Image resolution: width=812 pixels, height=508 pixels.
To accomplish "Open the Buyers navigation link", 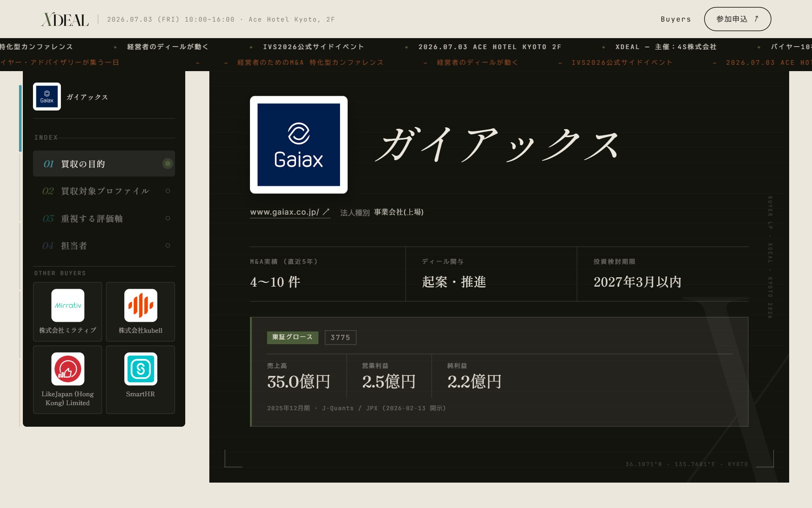I will tap(675, 19).
